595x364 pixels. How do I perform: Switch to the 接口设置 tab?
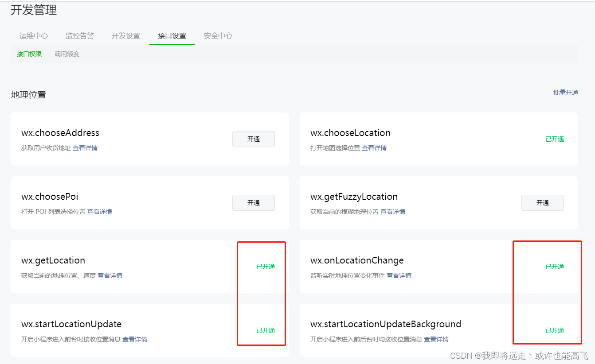[x=172, y=36]
